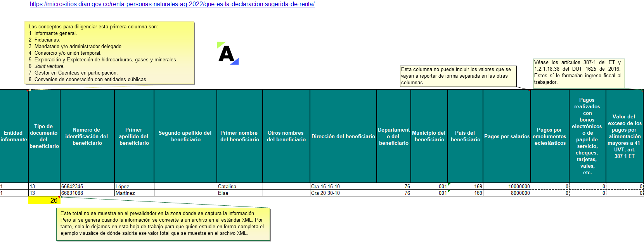Select 'Dirección del beneficiario' header cell
The height and width of the screenshot is (243, 644).
343,136
